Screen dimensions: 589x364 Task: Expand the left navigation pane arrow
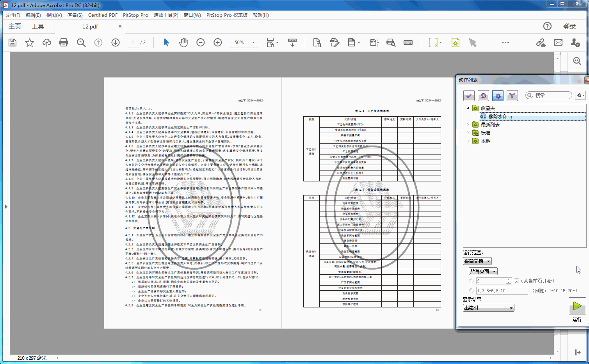pos(6,206)
